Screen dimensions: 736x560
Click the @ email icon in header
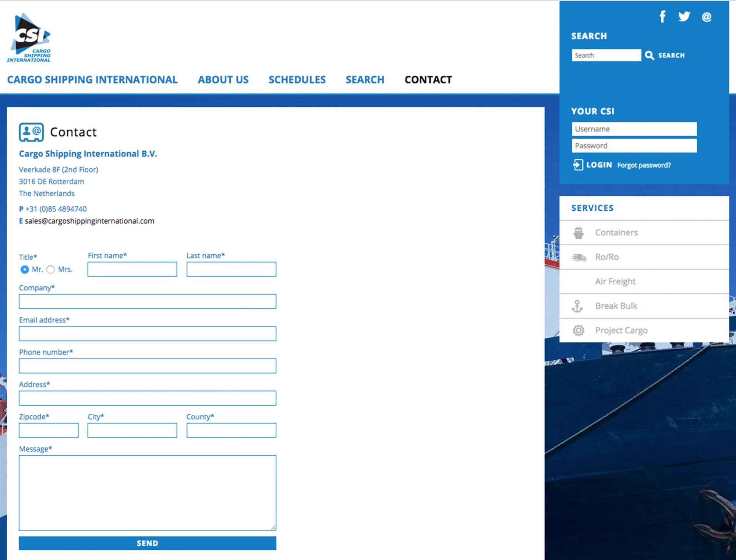click(x=707, y=17)
